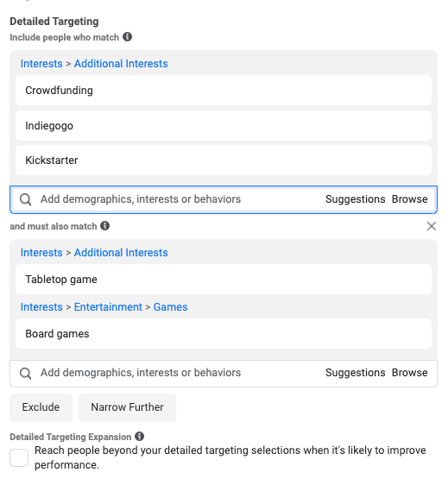Screen dimensions: 448x485
Task: Click info icon next to and must also match
Action: coord(105,226)
